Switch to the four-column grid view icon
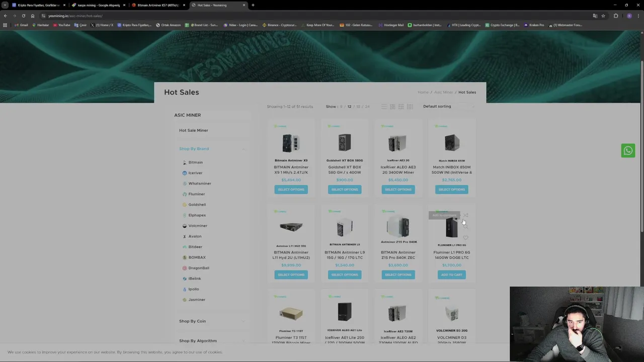 click(x=410, y=107)
